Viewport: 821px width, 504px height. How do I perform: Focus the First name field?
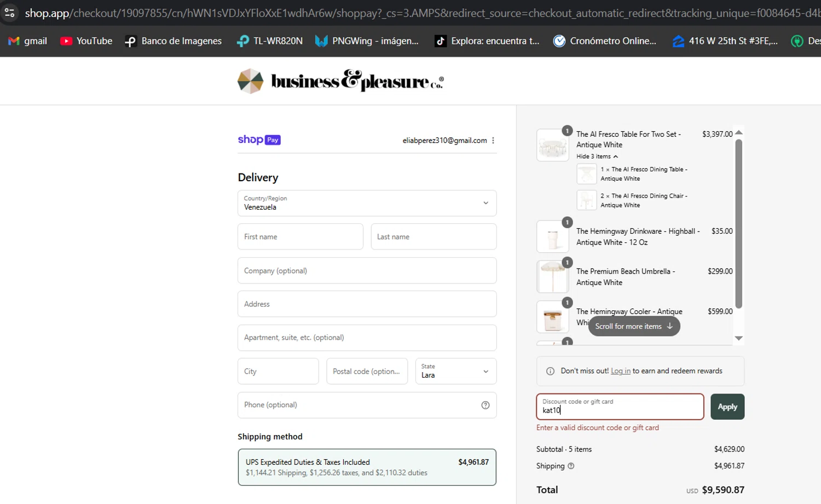click(300, 236)
